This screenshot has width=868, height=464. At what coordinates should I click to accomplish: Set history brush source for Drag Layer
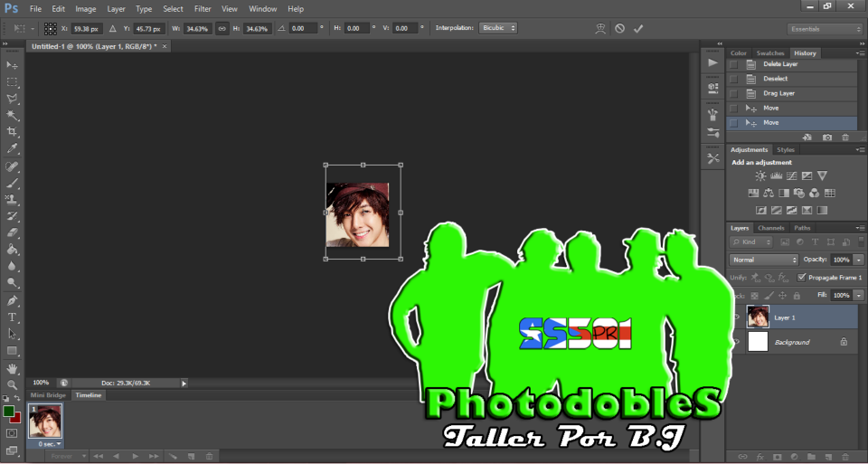point(733,93)
